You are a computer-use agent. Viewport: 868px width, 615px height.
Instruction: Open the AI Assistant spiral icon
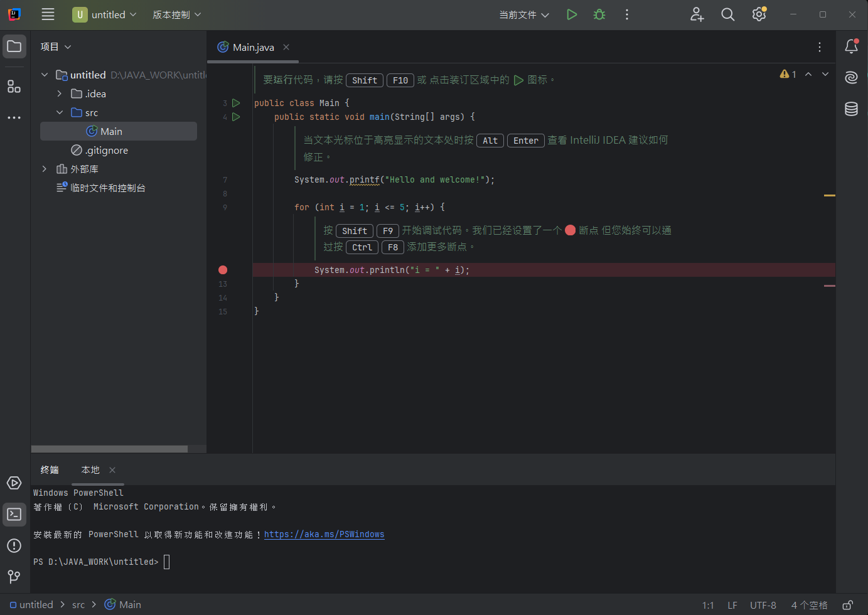851,77
